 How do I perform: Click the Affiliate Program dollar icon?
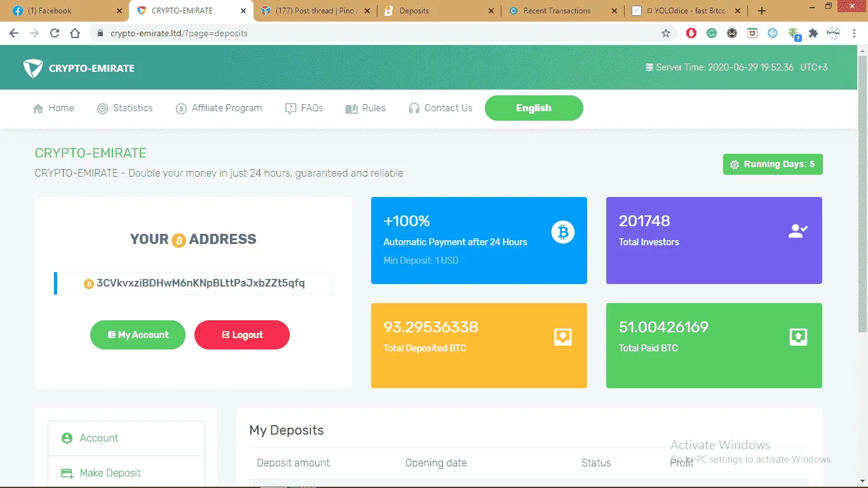pos(181,109)
